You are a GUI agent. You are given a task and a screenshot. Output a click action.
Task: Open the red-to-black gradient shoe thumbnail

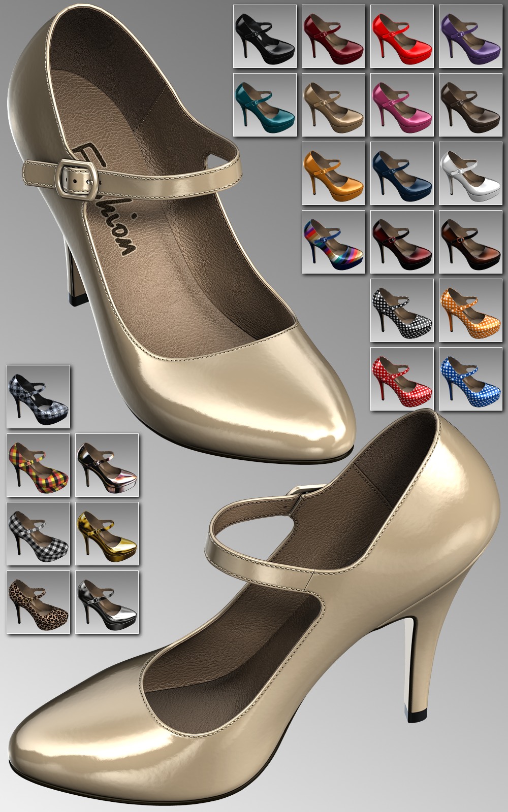point(402,242)
